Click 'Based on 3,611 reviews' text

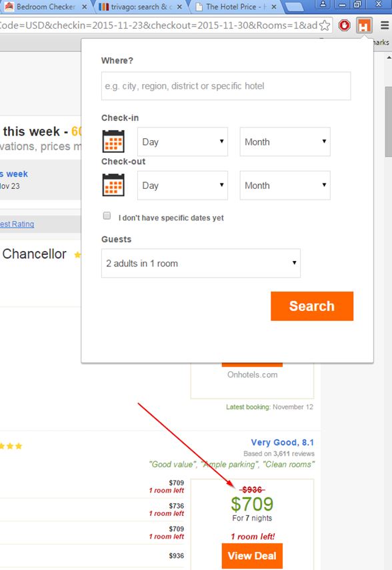tap(279, 454)
